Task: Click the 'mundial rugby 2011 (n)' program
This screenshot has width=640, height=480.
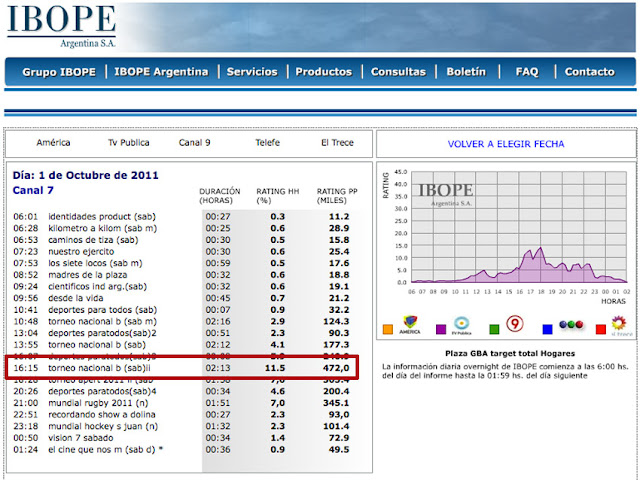Action: click(x=98, y=403)
